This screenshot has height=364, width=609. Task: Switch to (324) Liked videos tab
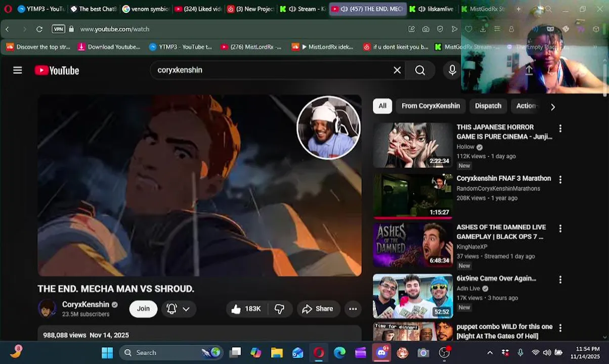pos(198,9)
